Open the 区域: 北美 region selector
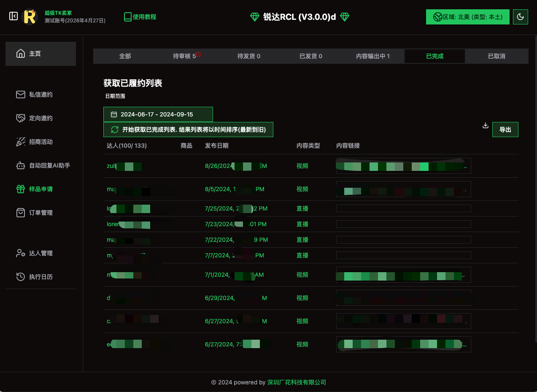Image resolution: width=537 pixels, height=392 pixels. [x=467, y=17]
